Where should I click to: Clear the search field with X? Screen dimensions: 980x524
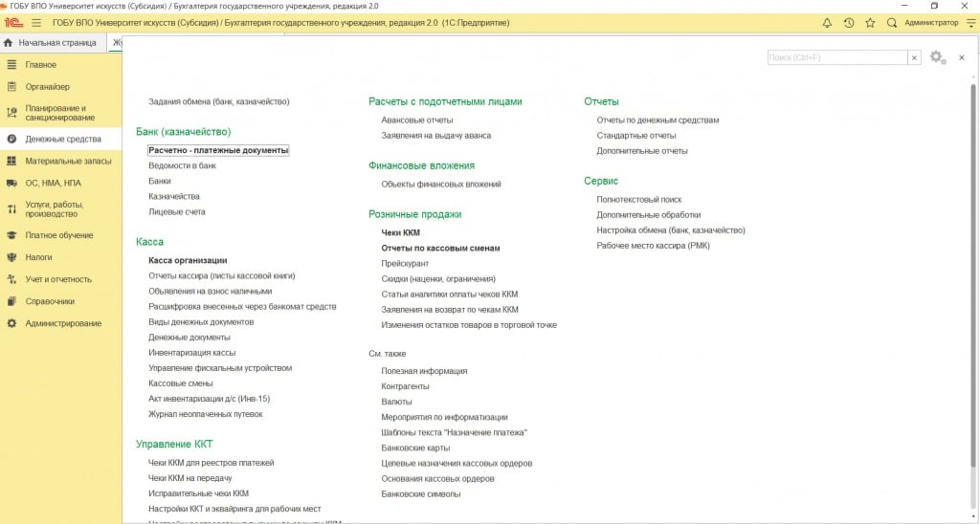[x=914, y=57]
